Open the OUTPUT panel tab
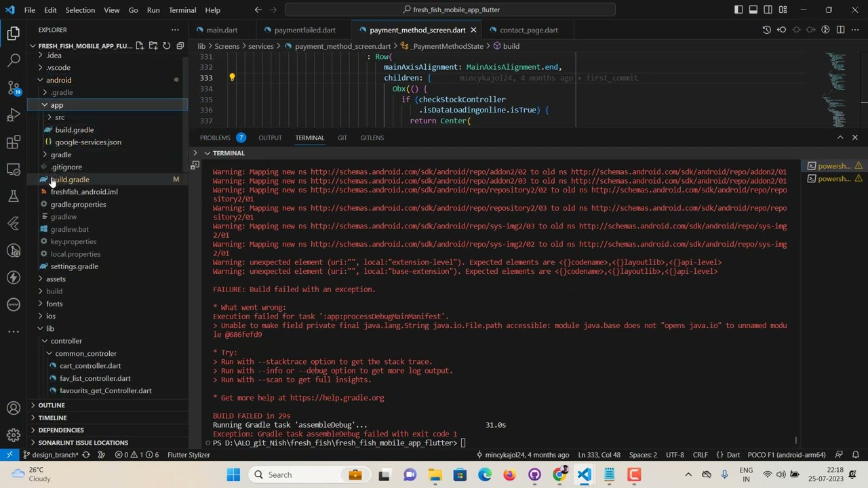The width and height of the screenshot is (868, 488). click(x=270, y=138)
